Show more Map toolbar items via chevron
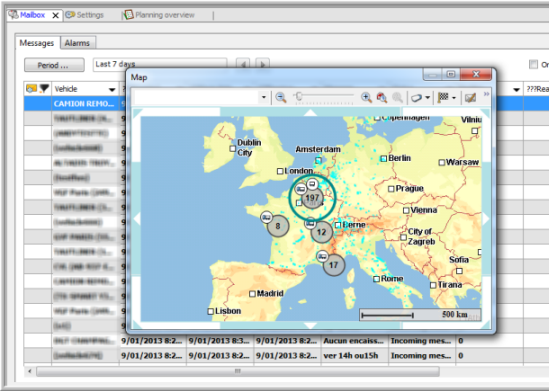 [486, 94]
